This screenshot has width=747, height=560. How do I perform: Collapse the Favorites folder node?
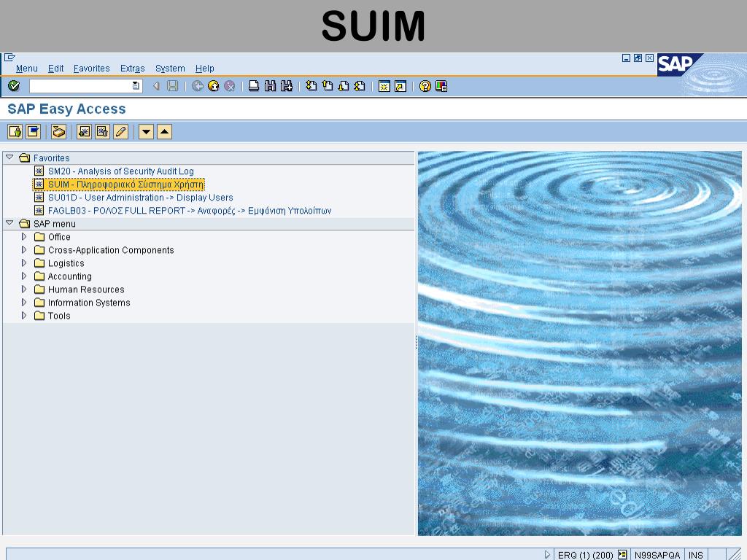point(9,157)
